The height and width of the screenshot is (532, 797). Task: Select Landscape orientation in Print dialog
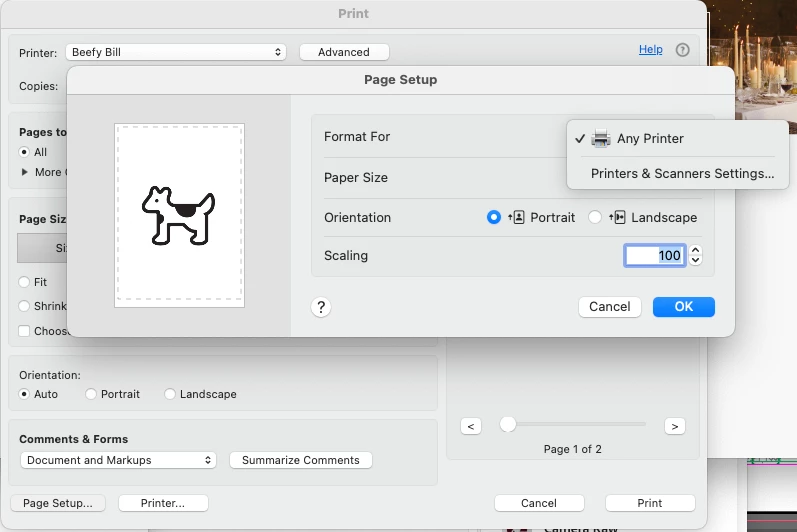[170, 394]
